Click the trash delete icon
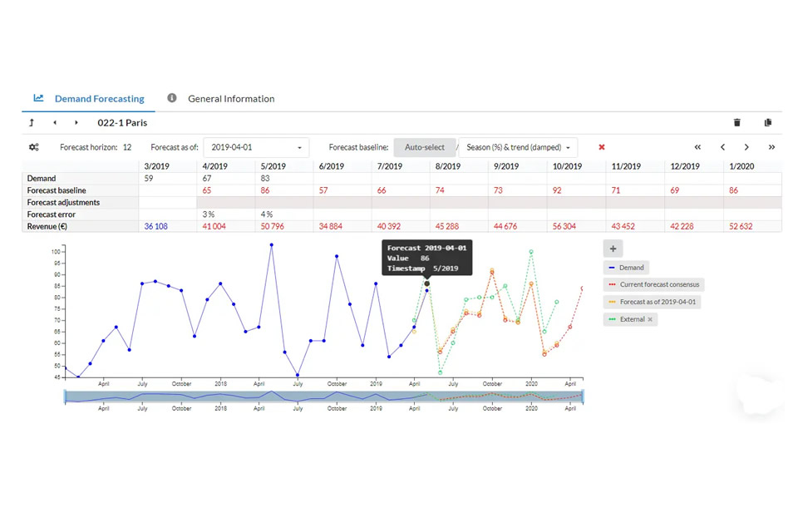 pyautogui.click(x=736, y=123)
